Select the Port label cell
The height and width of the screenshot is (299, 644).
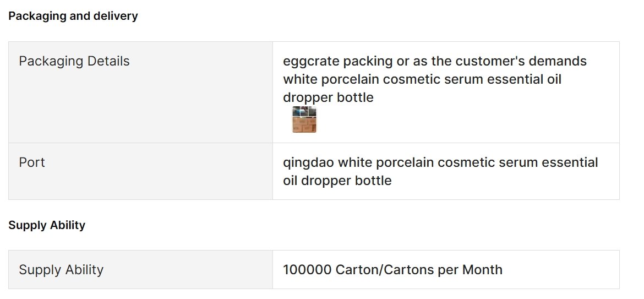click(140, 171)
